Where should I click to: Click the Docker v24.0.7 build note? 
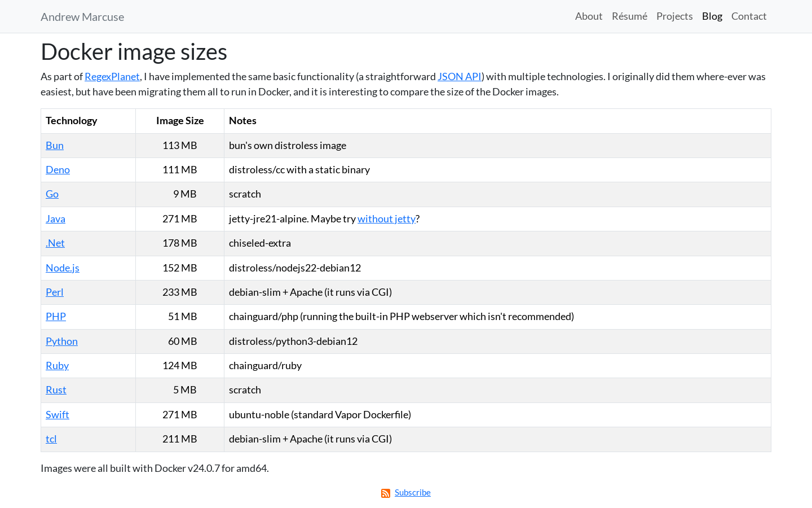155,468
